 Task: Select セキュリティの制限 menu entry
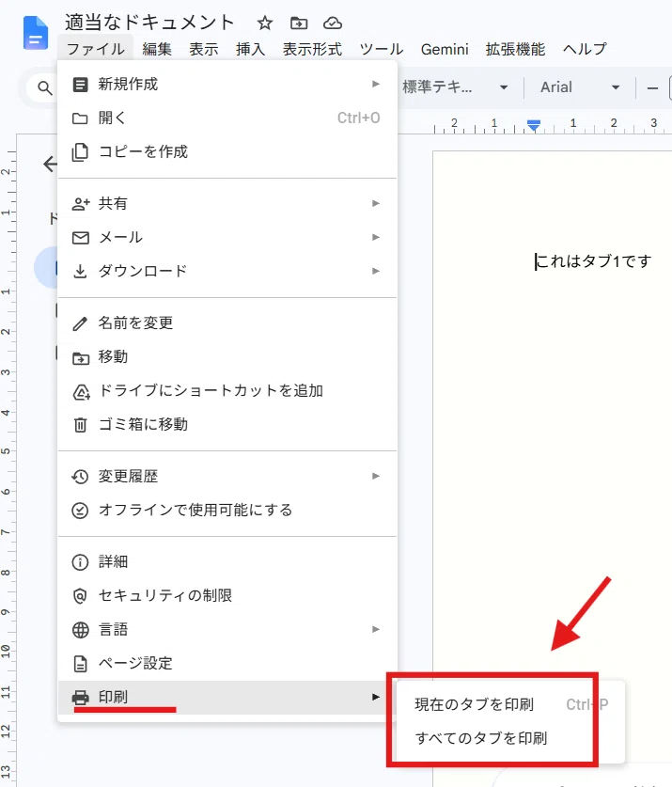coord(227,596)
